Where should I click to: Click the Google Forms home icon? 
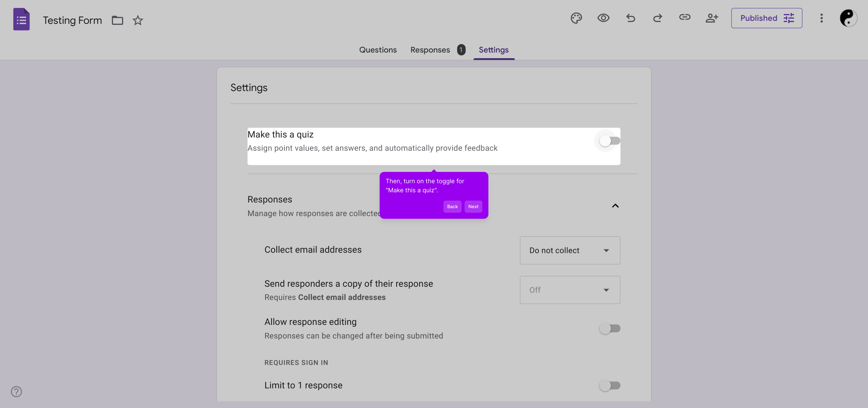click(22, 20)
